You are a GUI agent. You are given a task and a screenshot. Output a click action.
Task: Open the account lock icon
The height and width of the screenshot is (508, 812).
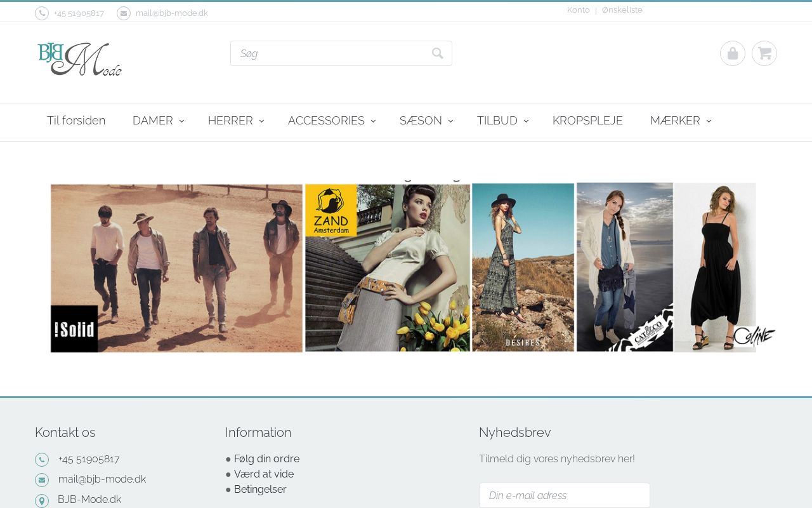pos(733,53)
